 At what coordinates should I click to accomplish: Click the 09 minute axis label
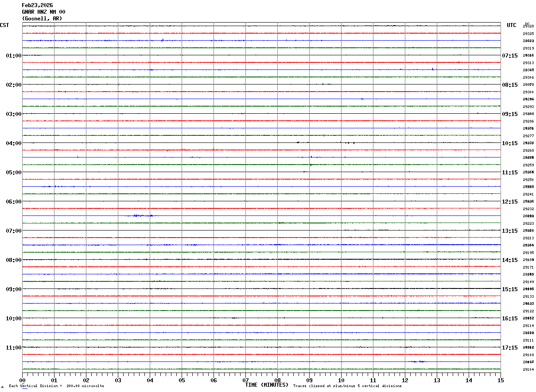[x=310, y=380]
